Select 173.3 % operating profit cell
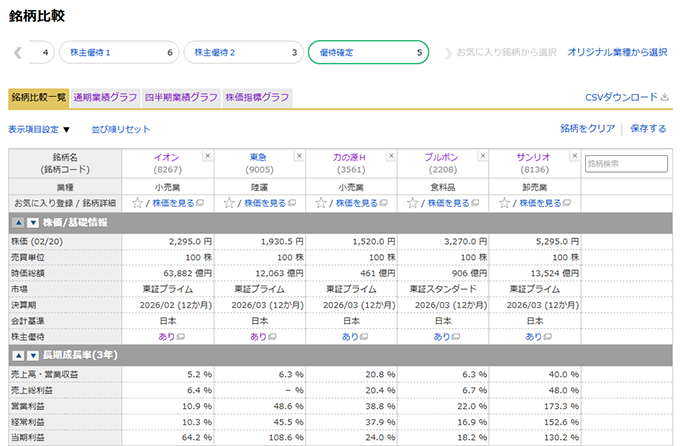 coord(535,407)
